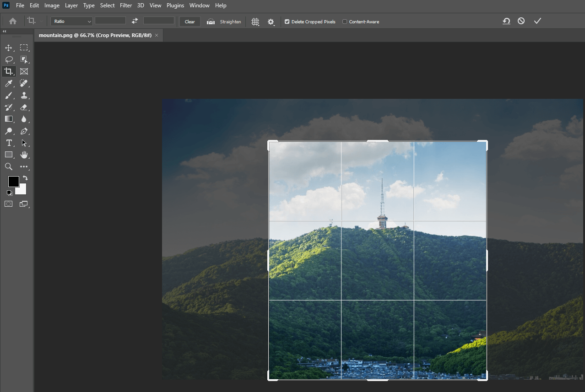Open crop settings with the gear icon
Viewport: 585px width, 392px height.
(271, 21)
